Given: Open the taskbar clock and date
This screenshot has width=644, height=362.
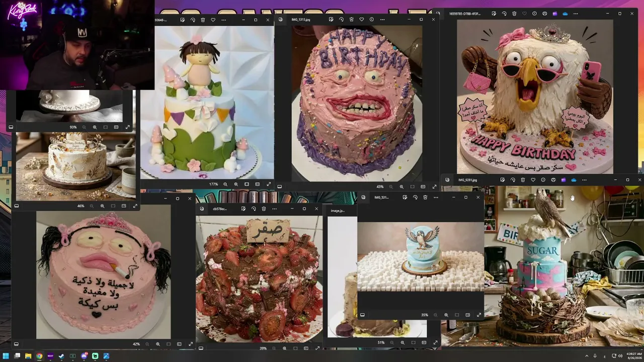Looking at the screenshot, I should click(x=633, y=356).
